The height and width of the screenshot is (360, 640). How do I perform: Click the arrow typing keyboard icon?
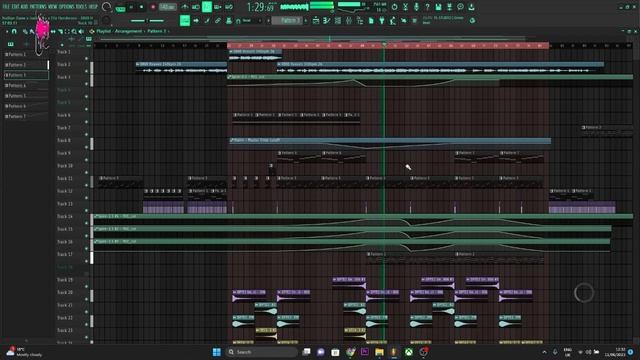[196, 20]
